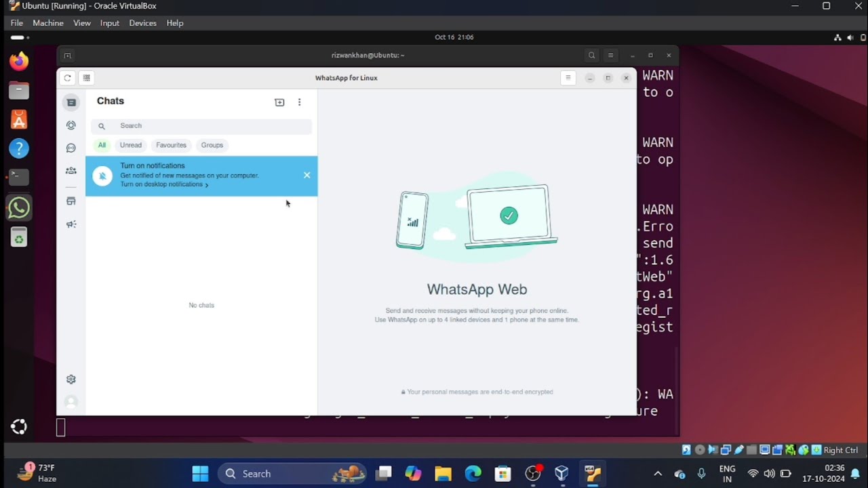
Task: Open the three-dot Chats menu
Action: point(299,102)
